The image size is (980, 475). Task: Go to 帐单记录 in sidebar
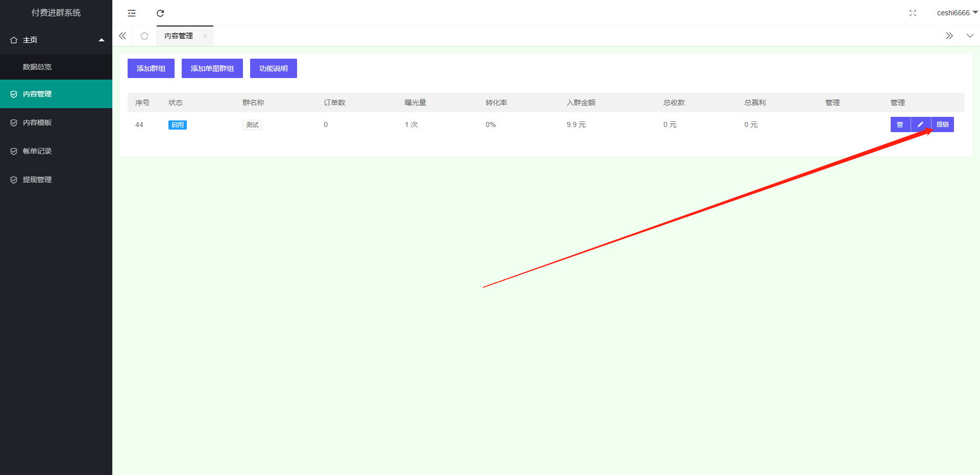[37, 151]
